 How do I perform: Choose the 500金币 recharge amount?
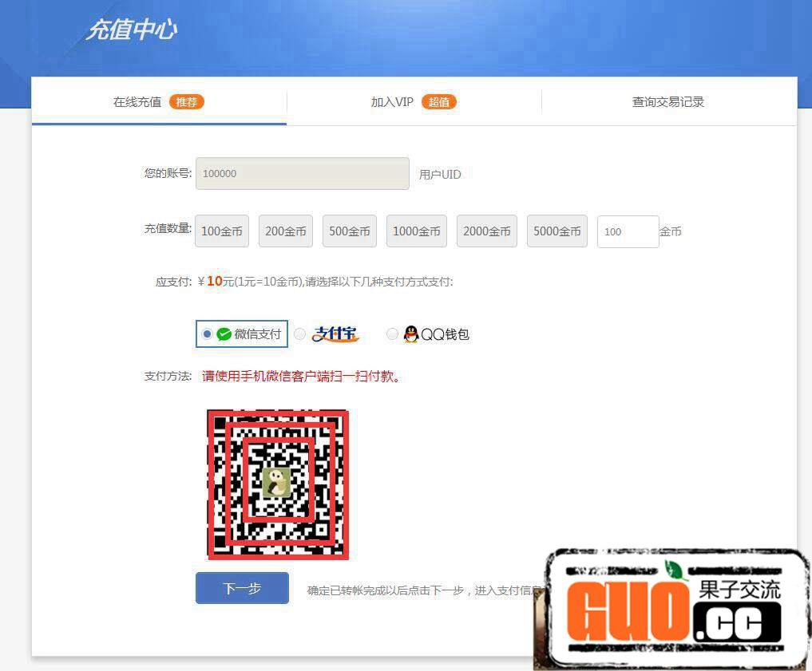(350, 231)
